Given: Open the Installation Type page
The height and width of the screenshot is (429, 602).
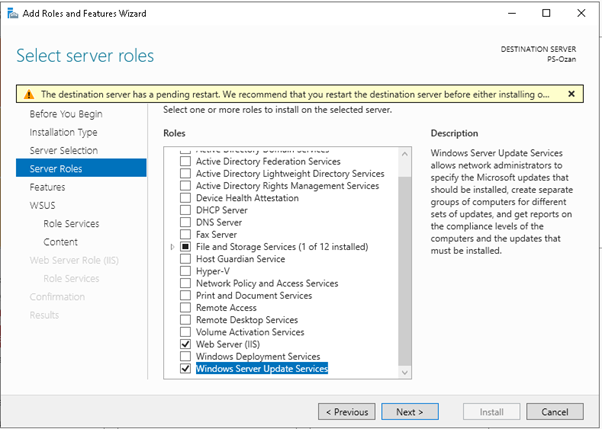Looking at the screenshot, I should coord(63,132).
